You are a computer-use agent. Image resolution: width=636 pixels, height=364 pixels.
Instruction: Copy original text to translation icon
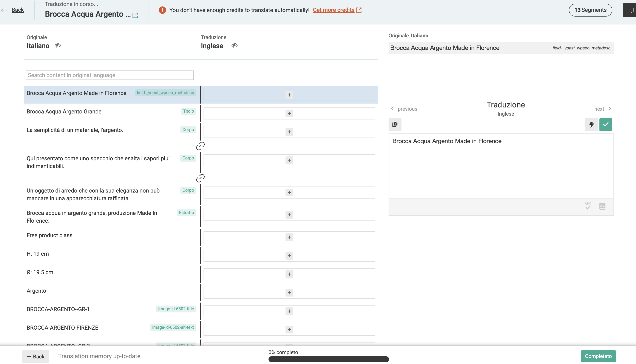click(395, 124)
